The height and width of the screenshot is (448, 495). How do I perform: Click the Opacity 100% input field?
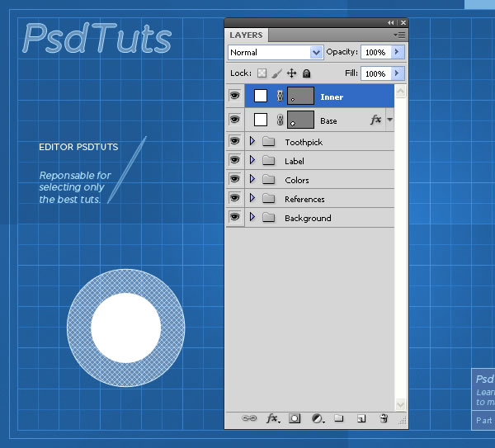376,52
